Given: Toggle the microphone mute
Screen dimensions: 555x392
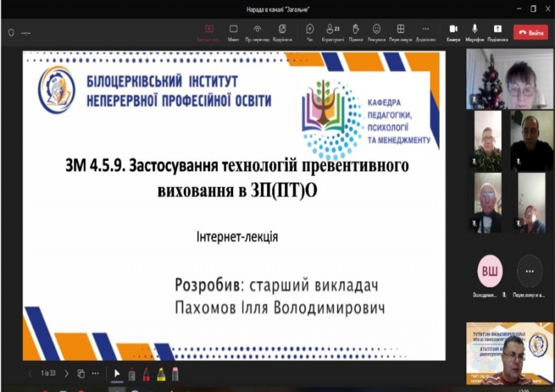Looking at the screenshot, I should (x=475, y=29).
